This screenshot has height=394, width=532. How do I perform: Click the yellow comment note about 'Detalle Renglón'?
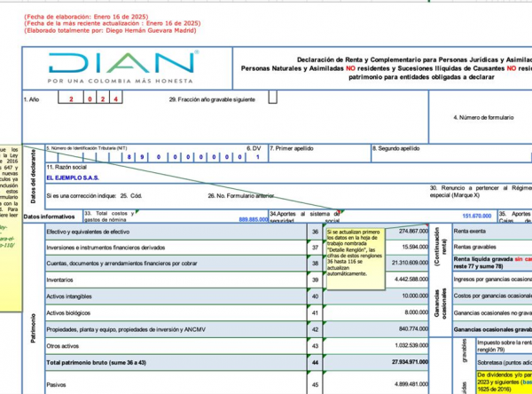[x=356, y=259]
